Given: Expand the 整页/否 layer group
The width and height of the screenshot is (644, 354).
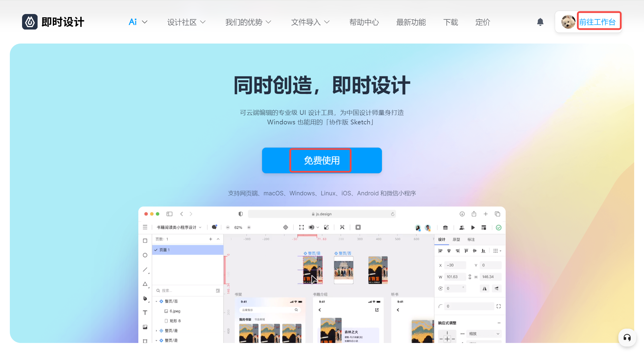Looking at the screenshot, I should 156,302.
